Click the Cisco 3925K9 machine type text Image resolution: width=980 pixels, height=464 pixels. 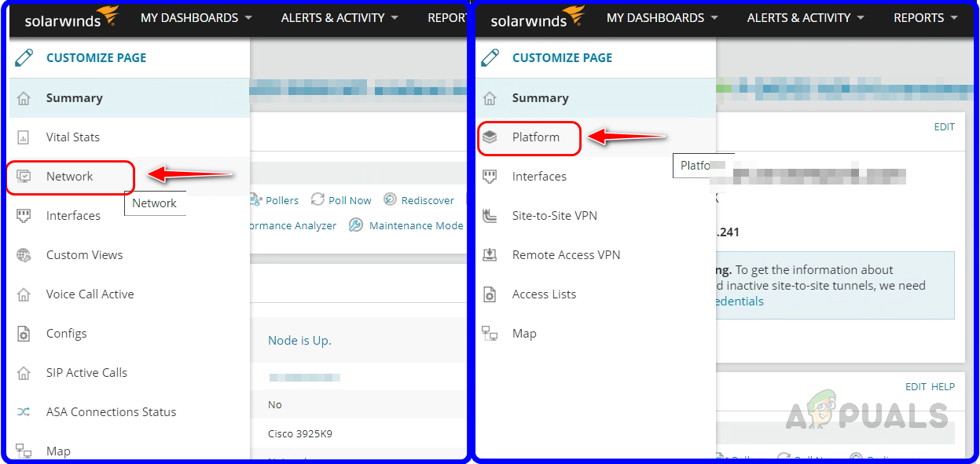click(299, 433)
